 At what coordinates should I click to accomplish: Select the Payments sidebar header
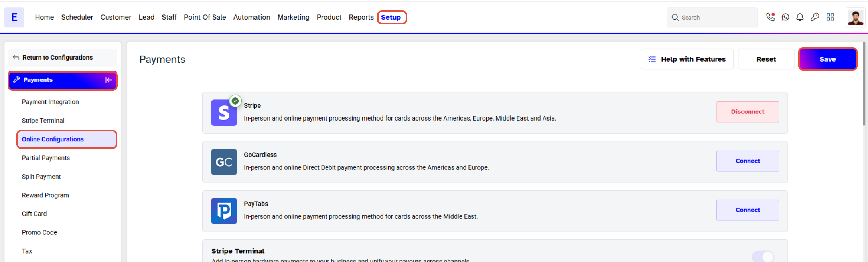click(63, 80)
